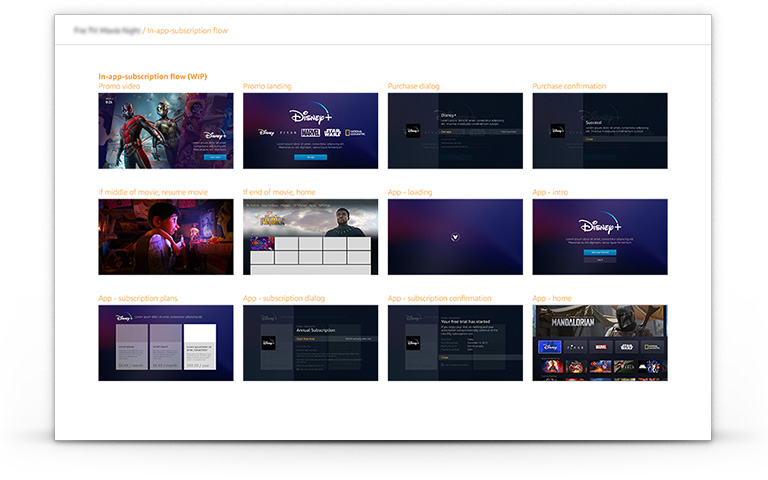The height and width of the screenshot is (480, 768).
Task: Select the National Geographic tile in App home
Action: pyautogui.click(x=652, y=347)
